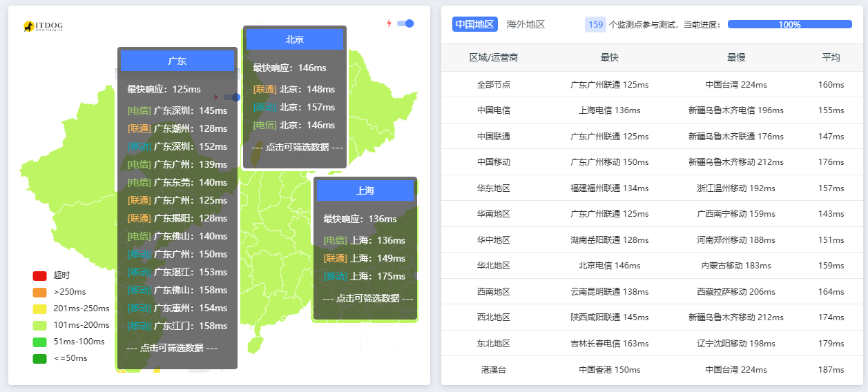868x392 pixels.
Task: Click the orange >250ms legend square
Action: coord(39,292)
